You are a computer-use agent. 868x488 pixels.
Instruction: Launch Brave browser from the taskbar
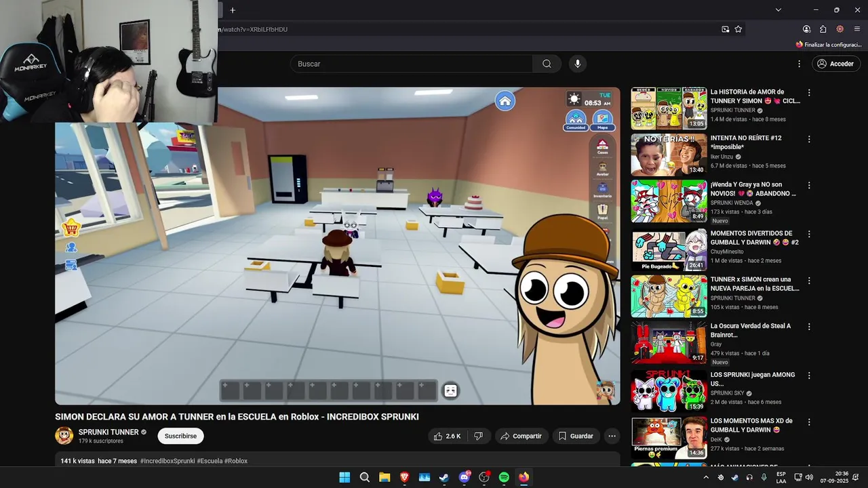coord(404,477)
